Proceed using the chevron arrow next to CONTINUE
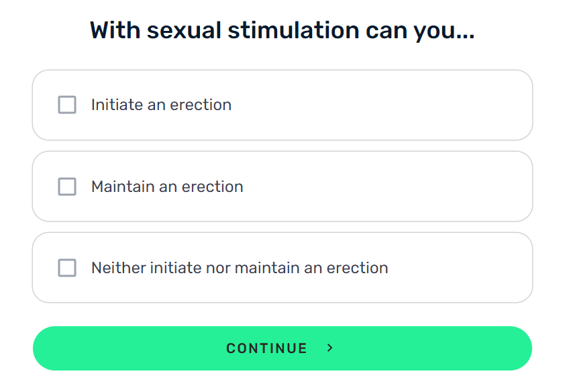This screenshot has width=563, height=392. click(330, 348)
